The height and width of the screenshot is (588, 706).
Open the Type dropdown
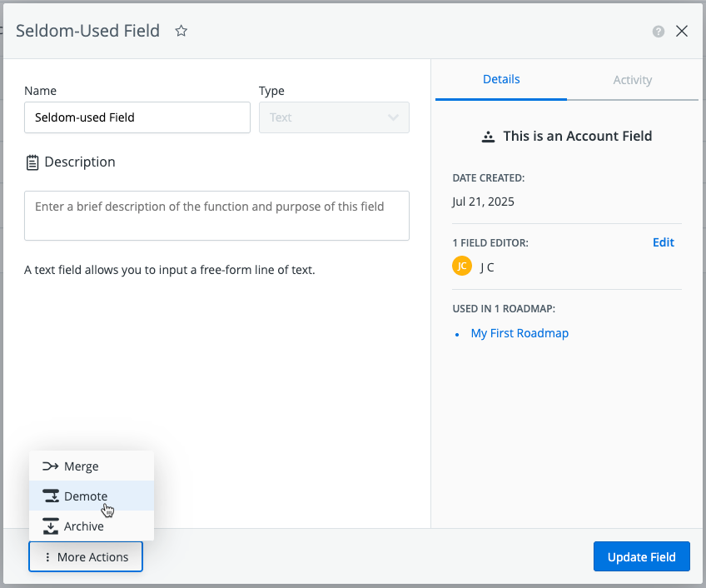(333, 117)
